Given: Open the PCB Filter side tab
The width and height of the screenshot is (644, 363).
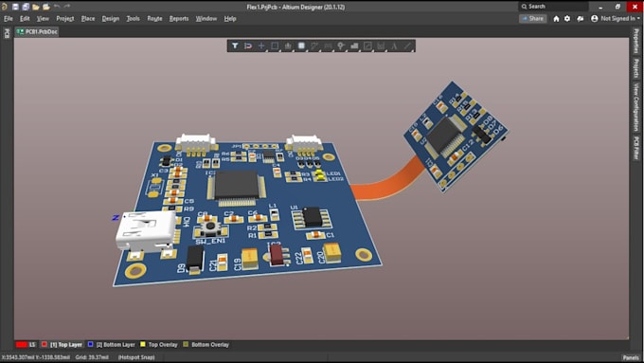Looking at the screenshot, I should coord(635,148).
